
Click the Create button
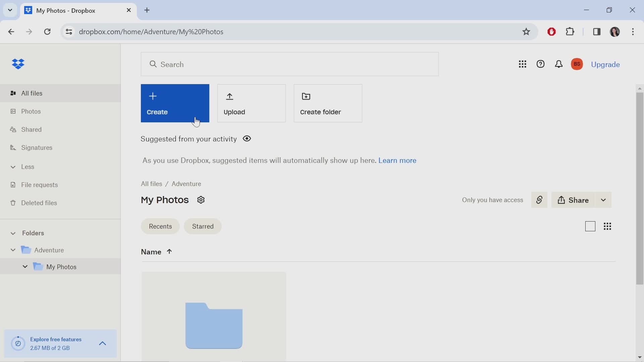pyautogui.click(x=175, y=104)
